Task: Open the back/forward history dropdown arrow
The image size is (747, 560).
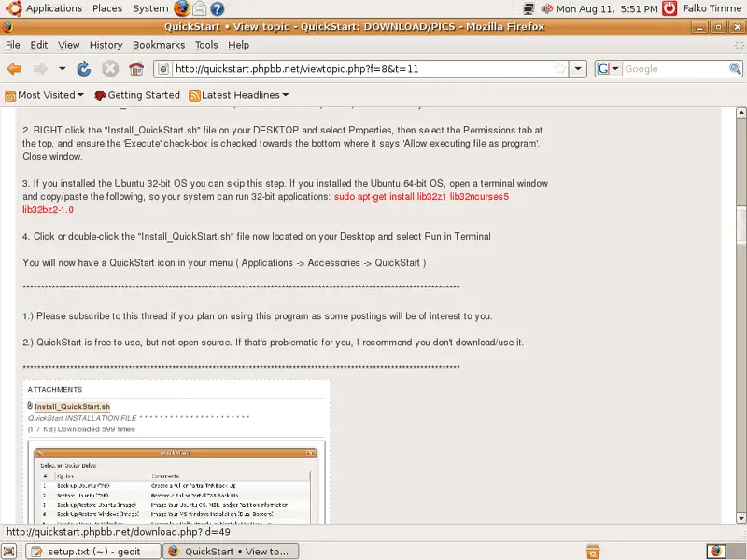Action: click(x=62, y=69)
